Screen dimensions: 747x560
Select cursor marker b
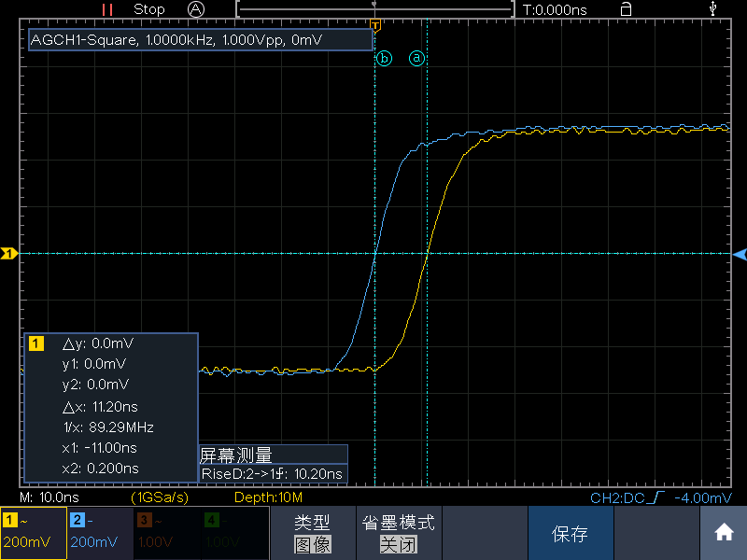[x=385, y=58]
